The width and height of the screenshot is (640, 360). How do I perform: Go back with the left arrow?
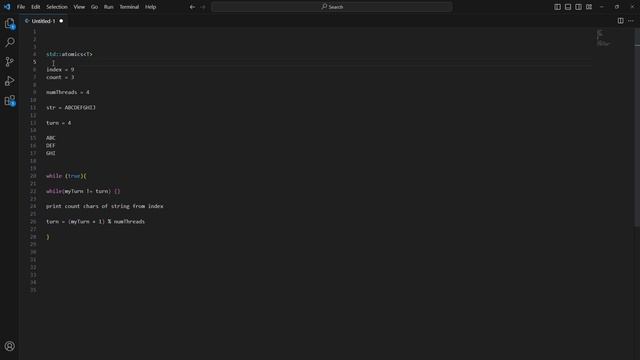point(192,7)
